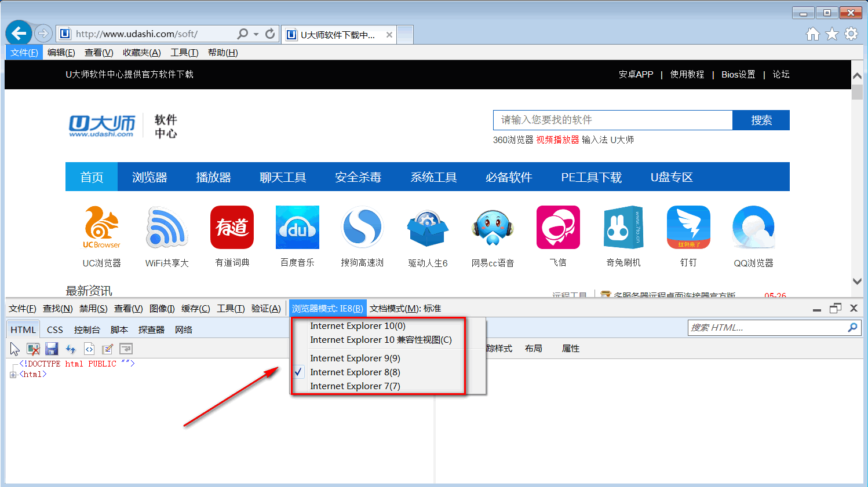This screenshot has width=868, height=487.
Task: Click the element source code icon
Action: pos(89,349)
